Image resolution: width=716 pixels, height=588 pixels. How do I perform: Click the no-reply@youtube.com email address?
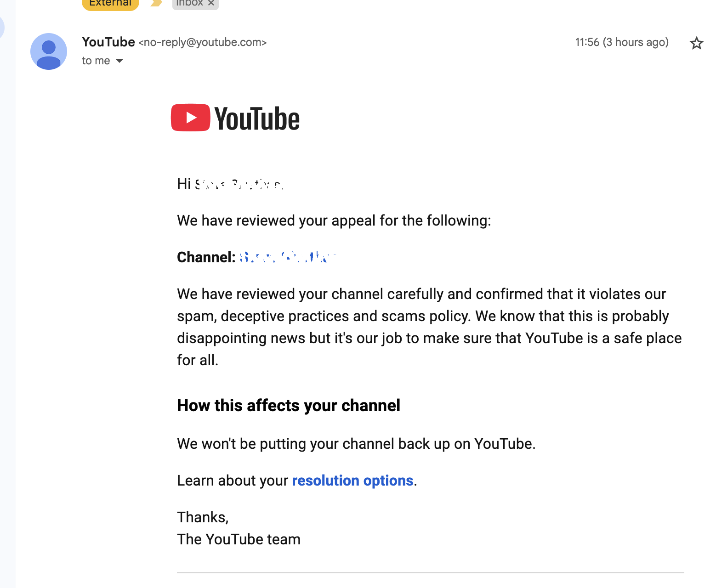(x=203, y=42)
